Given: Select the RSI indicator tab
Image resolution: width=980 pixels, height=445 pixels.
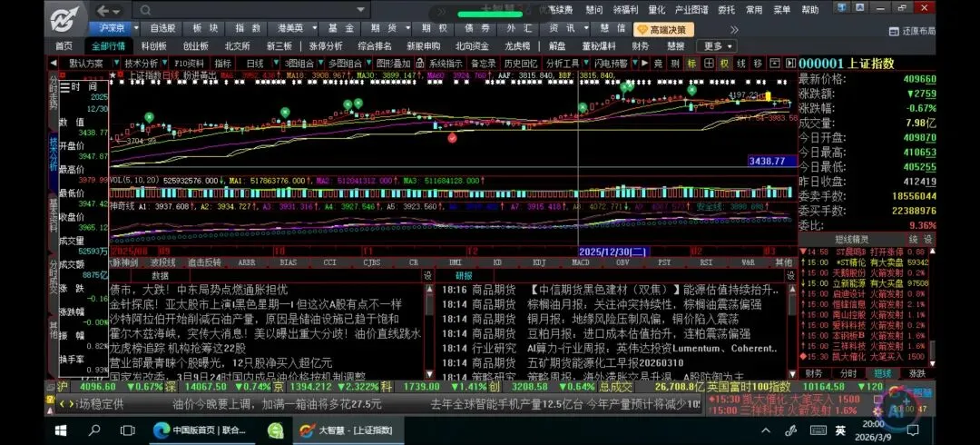Looking at the screenshot, I should tap(706, 262).
